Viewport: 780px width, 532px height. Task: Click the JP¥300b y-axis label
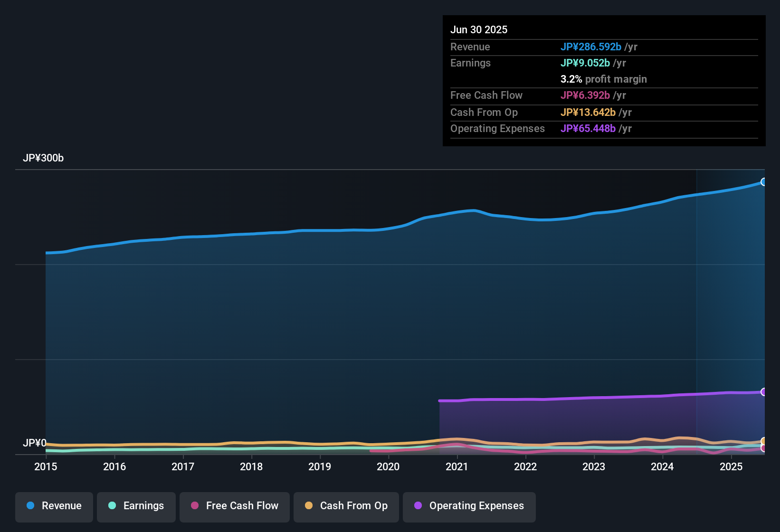tap(43, 158)
